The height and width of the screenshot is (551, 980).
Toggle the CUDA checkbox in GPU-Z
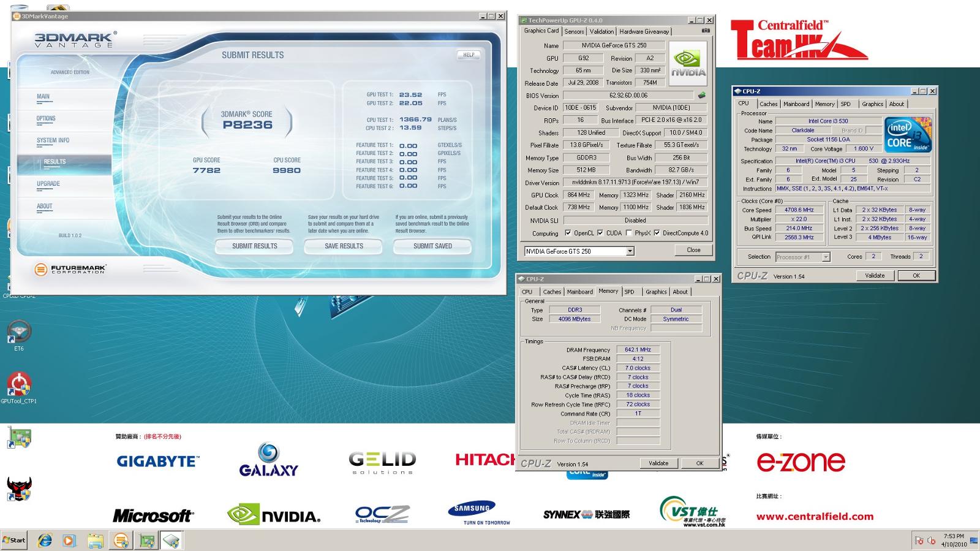click(600, 233)
